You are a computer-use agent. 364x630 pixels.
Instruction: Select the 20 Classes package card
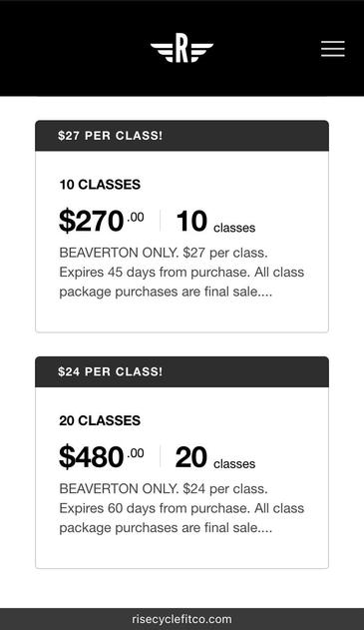(x=182, y=462)
